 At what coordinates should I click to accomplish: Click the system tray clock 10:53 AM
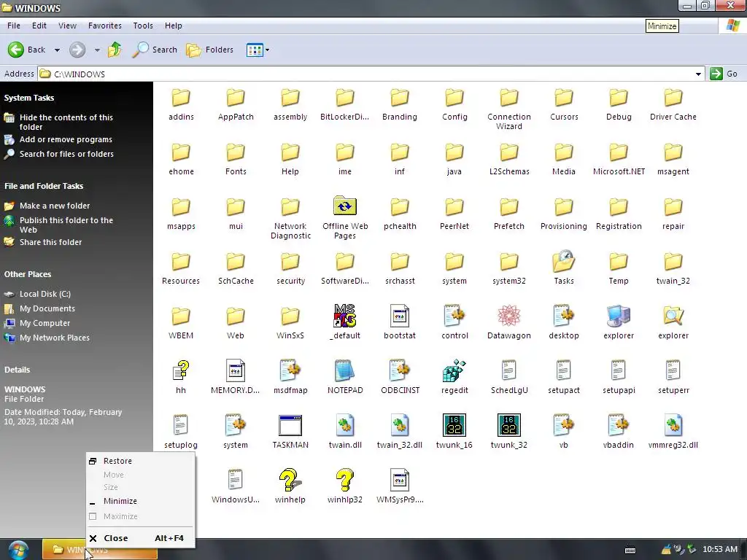(x=720, y=549)
